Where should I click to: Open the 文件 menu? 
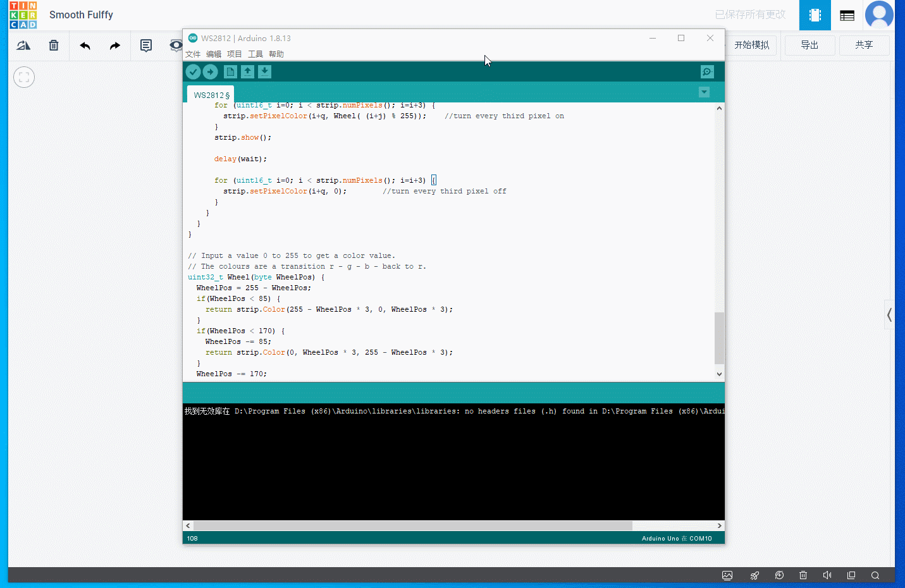[x=193, y=54]
